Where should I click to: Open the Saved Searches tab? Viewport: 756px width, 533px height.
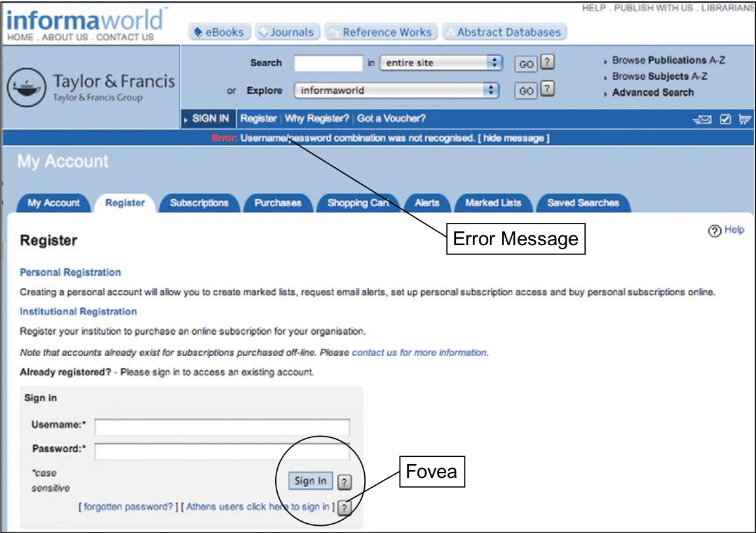[583, 203]
